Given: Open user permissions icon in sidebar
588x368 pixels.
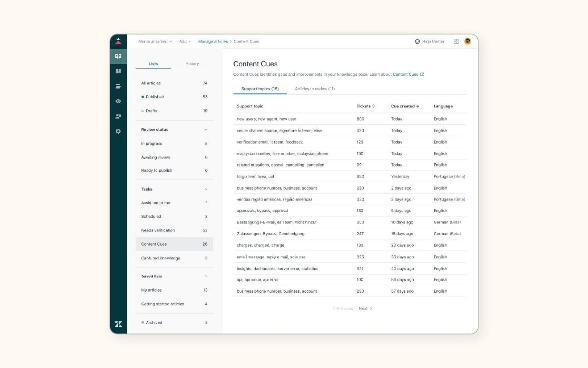Looking at the screenshot, I should click(118, 116).
